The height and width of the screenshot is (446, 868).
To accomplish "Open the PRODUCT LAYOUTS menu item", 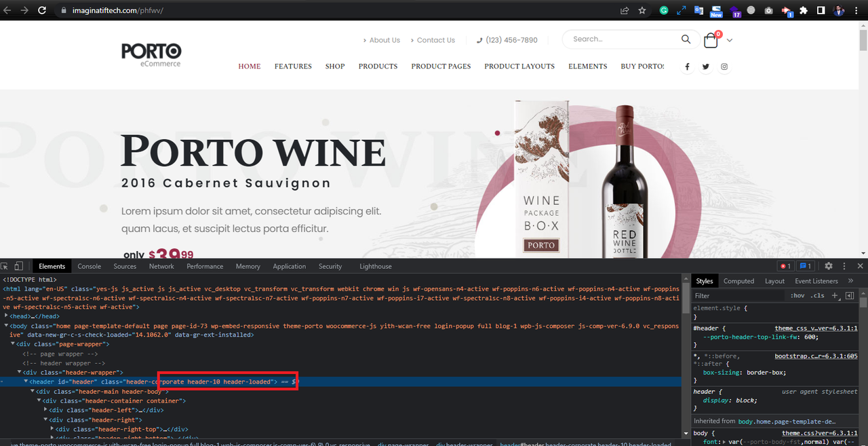I will (519, 67).
